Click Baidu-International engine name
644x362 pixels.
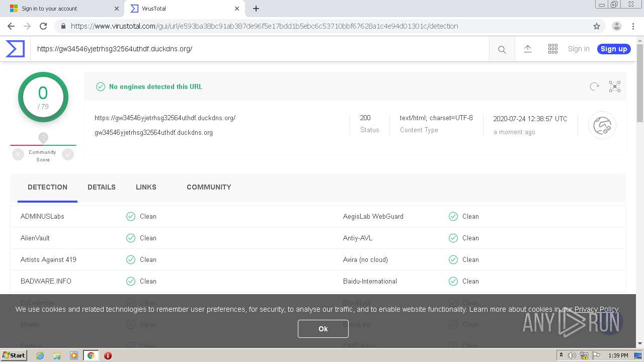tap(370, 281)
